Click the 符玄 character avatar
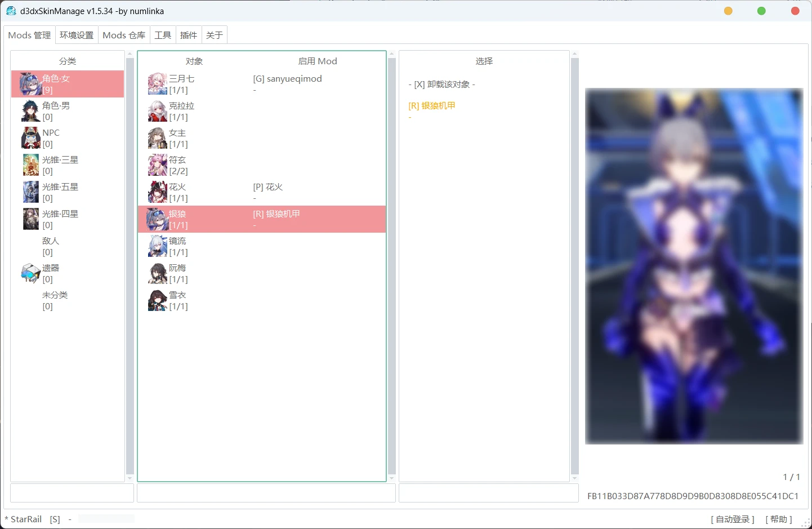Screen dimensions: 812x529 pos(157,165)
